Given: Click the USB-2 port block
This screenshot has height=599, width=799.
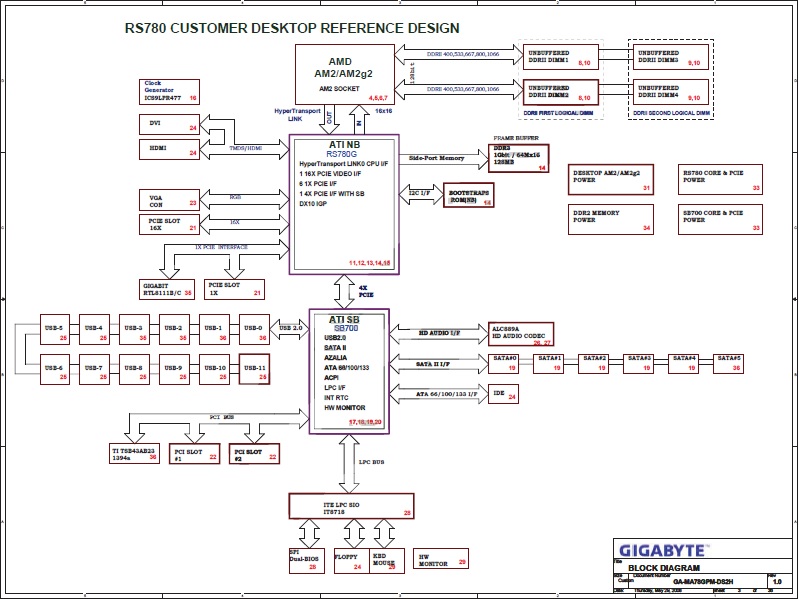Looking at the screenshot, I should [175, 330].
